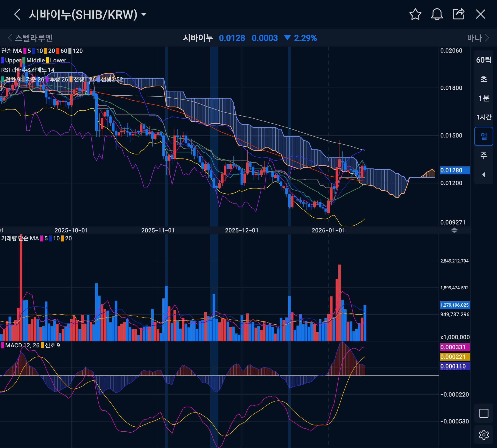
Task: Select the 1분 timeframe
Action: coord(484,98)
